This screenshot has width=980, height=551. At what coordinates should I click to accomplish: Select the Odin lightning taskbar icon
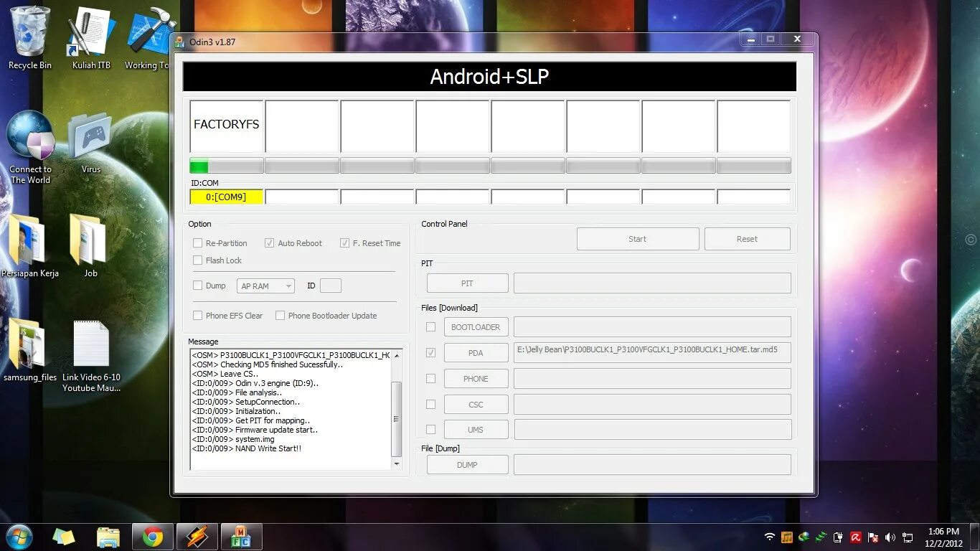(197, 537)
